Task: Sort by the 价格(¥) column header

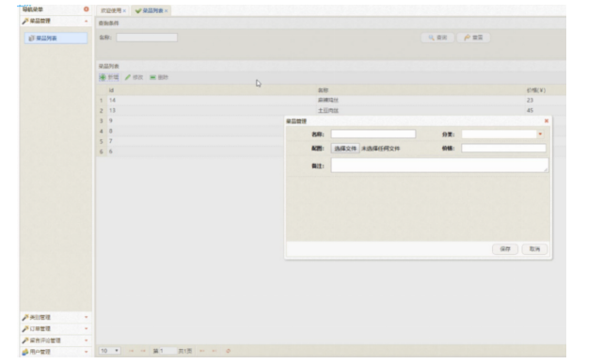Action: tap(536, 90)
